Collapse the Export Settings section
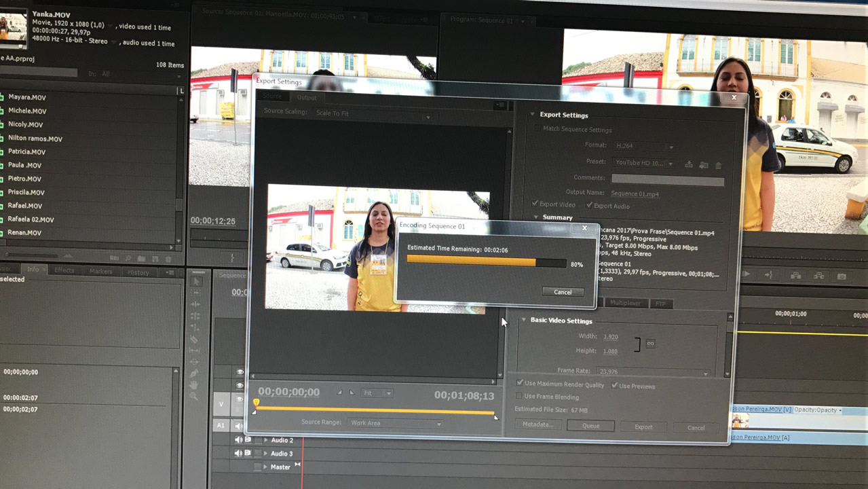The image size is (868, 489). click(532, 114)
